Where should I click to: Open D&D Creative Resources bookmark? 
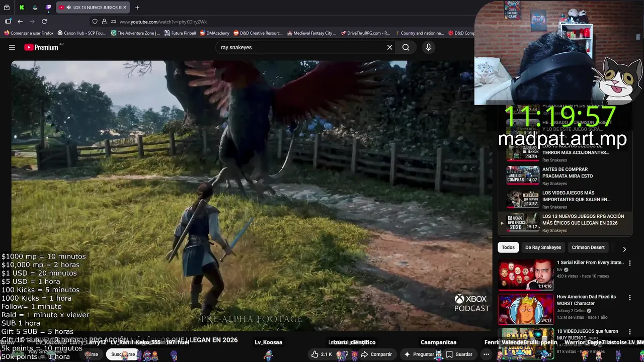(x=258, y=33)
